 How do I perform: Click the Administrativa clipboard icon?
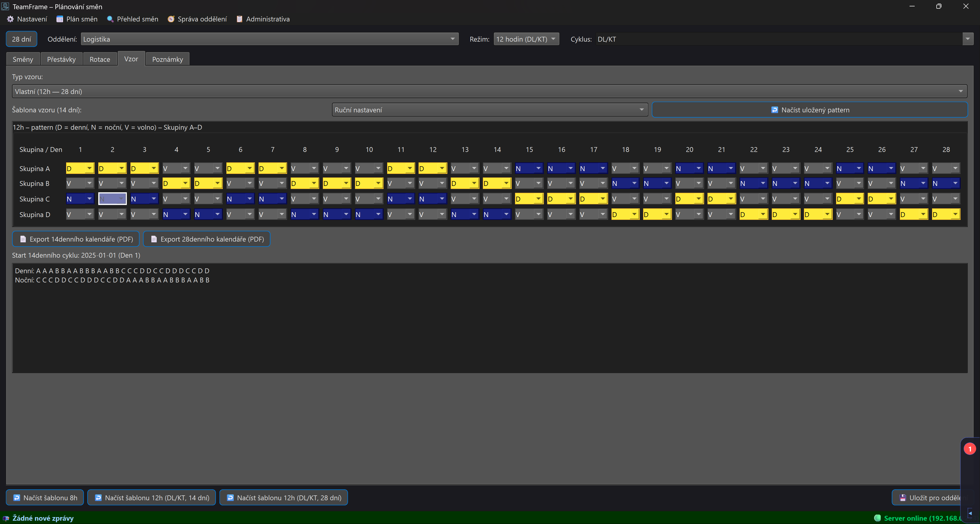click(240, 19)
